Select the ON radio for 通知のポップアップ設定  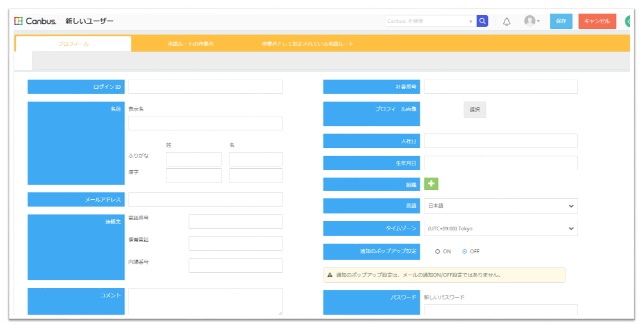(437, 252)
